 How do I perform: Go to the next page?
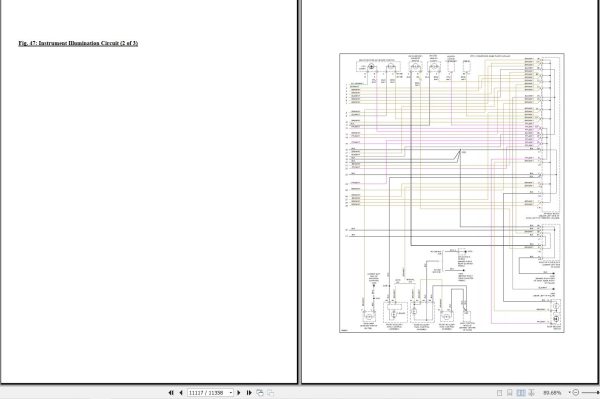coord(239,392)
